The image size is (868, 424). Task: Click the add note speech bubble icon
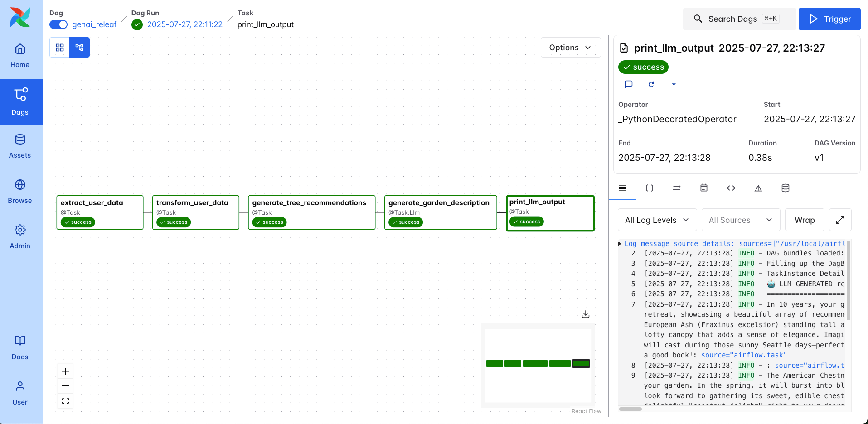629,84
